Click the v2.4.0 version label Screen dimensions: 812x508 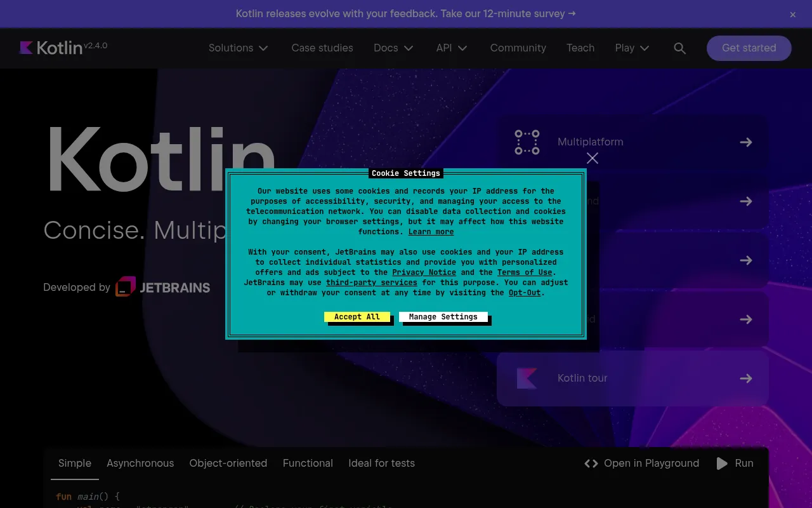[x=96, y=46]
